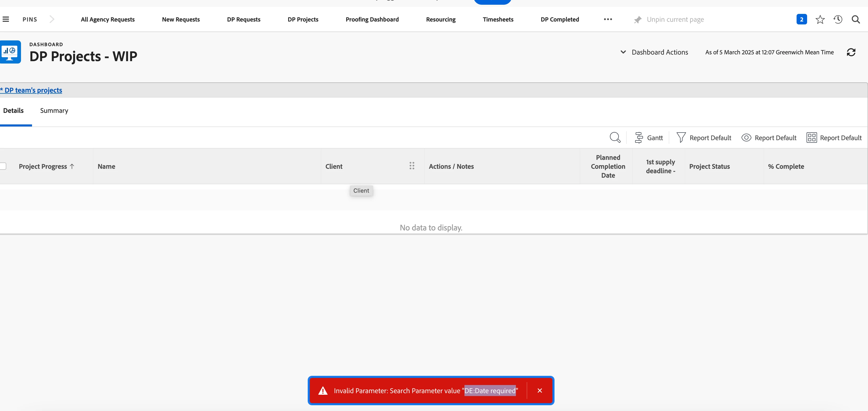Open the Report Default grouping dropdown
The image size is (868, 411).
(x=834, y=138)
